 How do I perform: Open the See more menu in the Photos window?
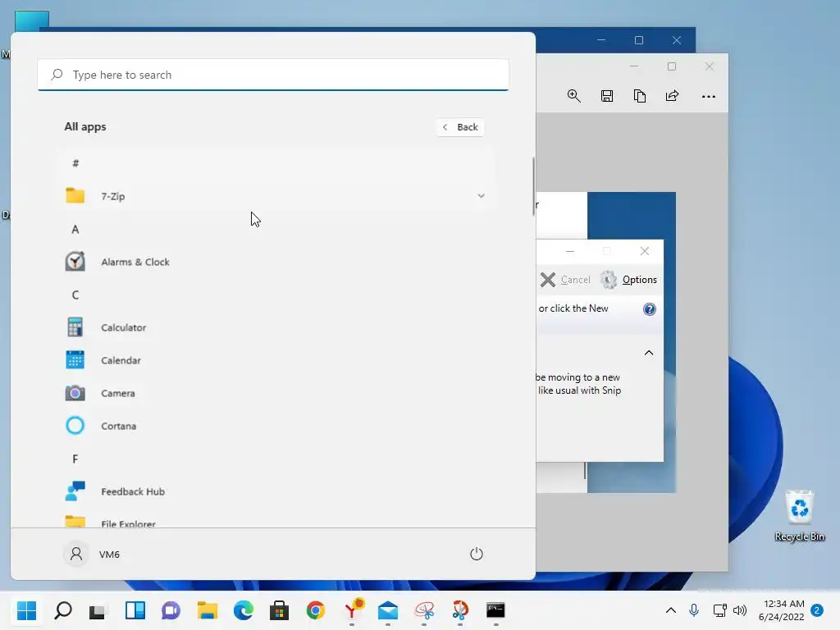tap(709, 97)
